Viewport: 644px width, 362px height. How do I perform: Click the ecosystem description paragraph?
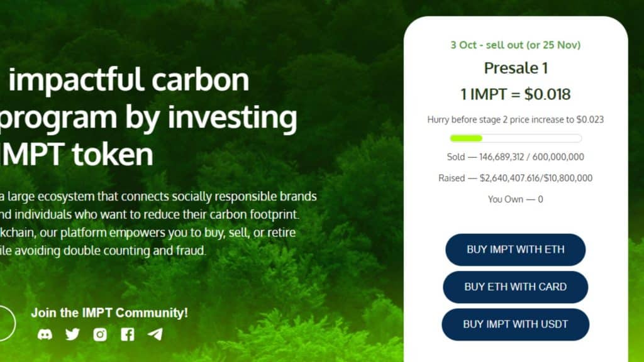coord(158,223)
